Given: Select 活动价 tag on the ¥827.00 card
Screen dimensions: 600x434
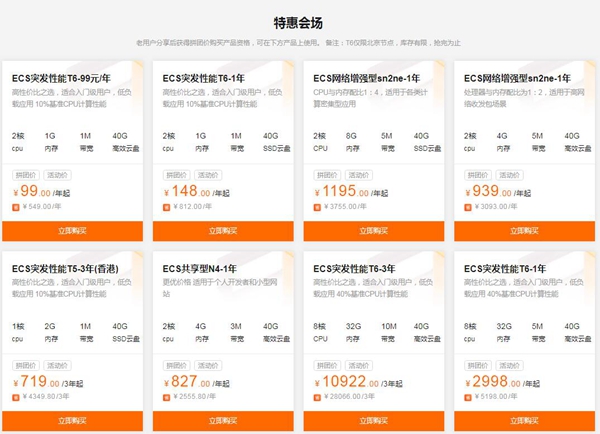Looking at the screenshot, I should [x=208, y=365].
